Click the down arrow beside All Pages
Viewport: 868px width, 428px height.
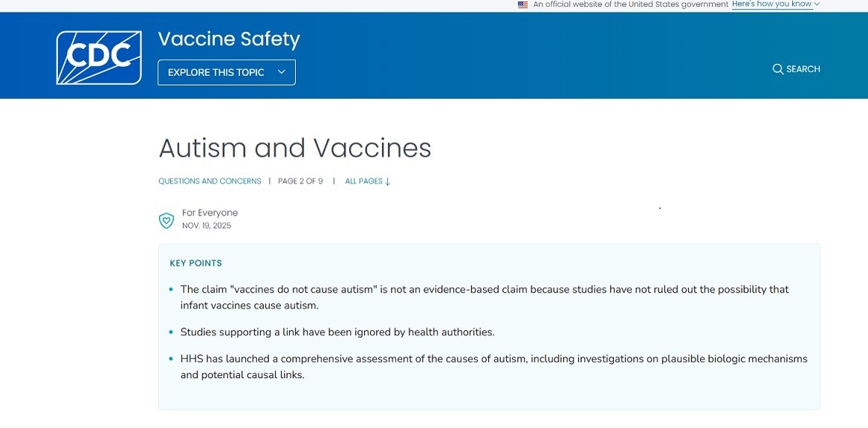tap(388, 181)
